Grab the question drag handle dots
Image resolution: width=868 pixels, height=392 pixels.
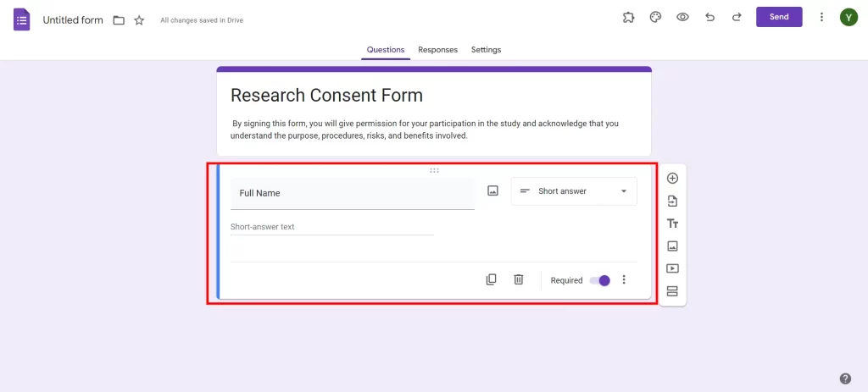click(x=434, y=171)
